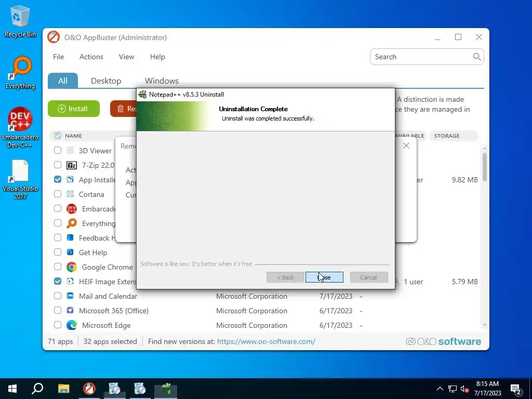Image resolution: width=532 pixels, height=399 pixels.
Task: Click the network tray icon
Action: [x=453, y=389]
